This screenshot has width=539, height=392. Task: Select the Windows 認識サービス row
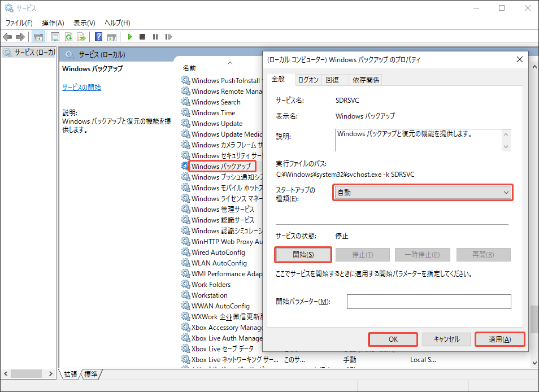click(222, 220)
